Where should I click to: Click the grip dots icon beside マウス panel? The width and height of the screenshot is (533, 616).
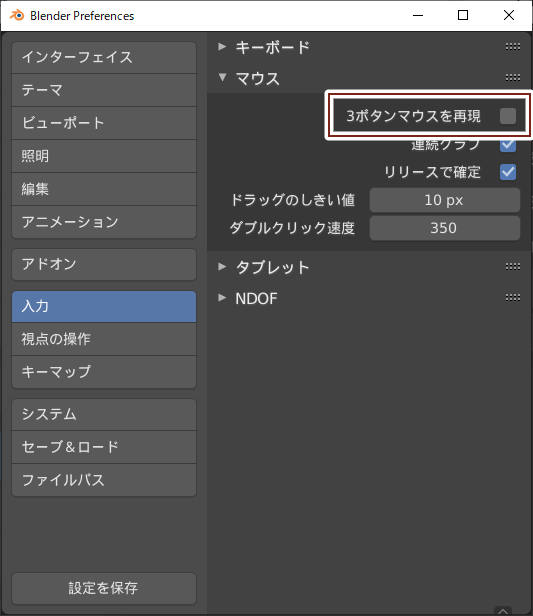(513, 78)
